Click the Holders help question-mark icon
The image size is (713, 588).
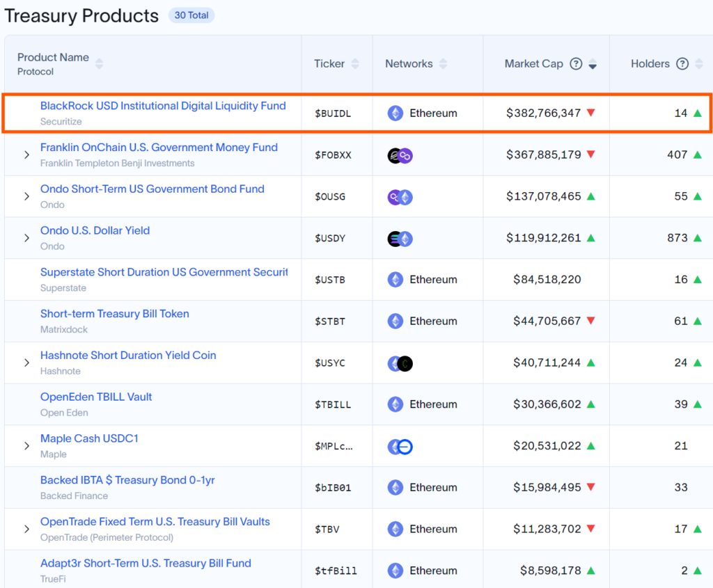(682, 64)
